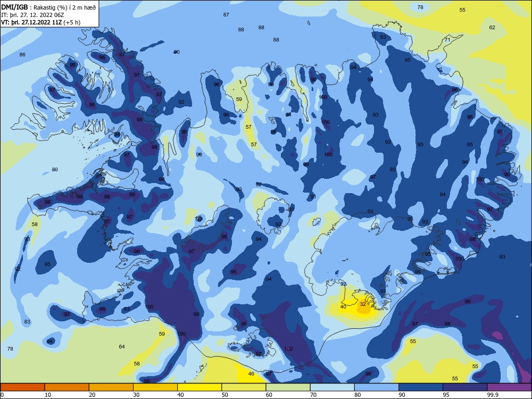Image resolution: width=532 pixels, height=399 pixels.
Task: Click the dark orange 0–10 legend swatch
Action: coord(22,387)
